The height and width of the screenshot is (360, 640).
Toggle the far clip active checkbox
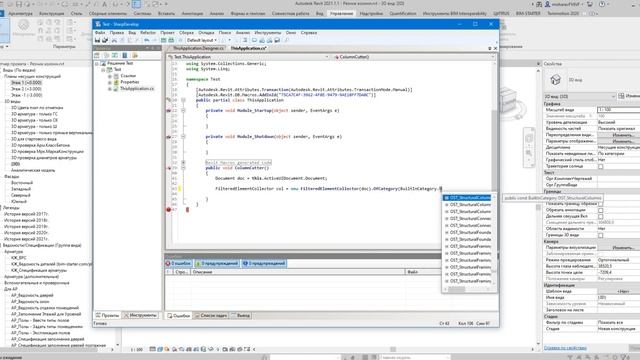[x=600, y=216]
